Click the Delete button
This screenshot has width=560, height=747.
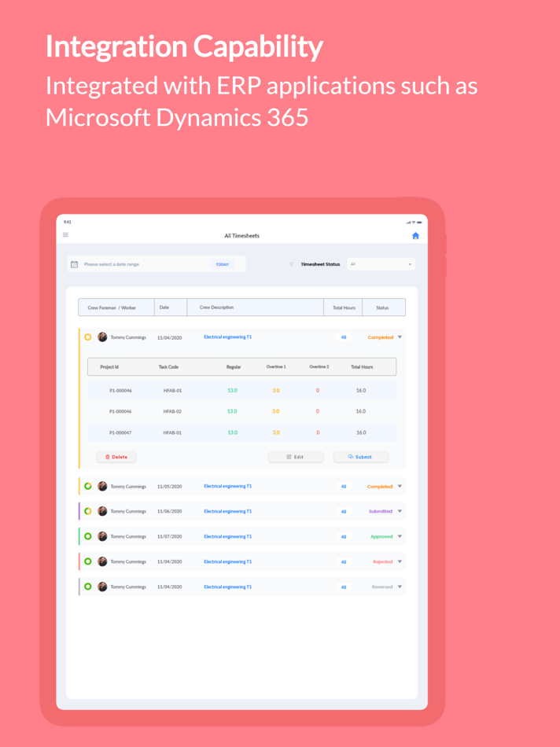click(116, 457)
